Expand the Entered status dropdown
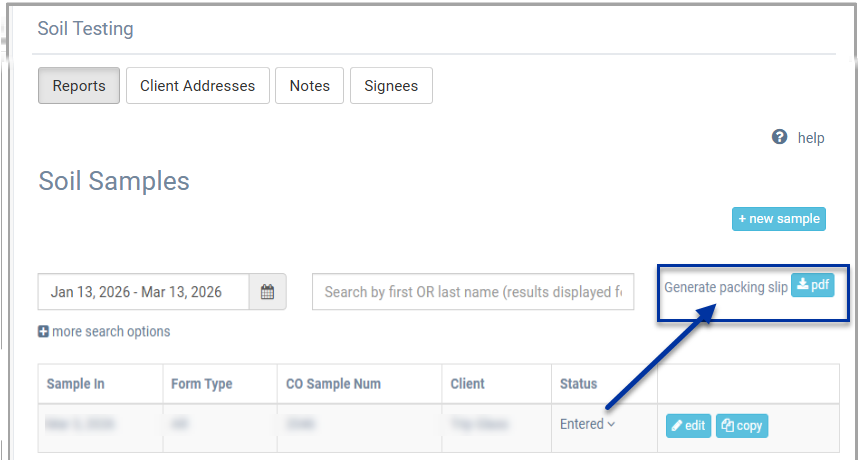This screenshot has width=865, height=460. [587, 424]
